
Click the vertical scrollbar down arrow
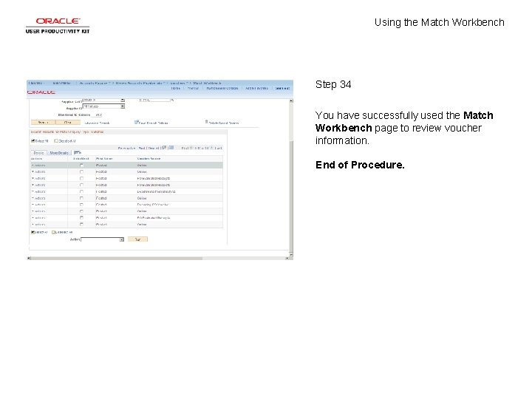coord(291,253)
